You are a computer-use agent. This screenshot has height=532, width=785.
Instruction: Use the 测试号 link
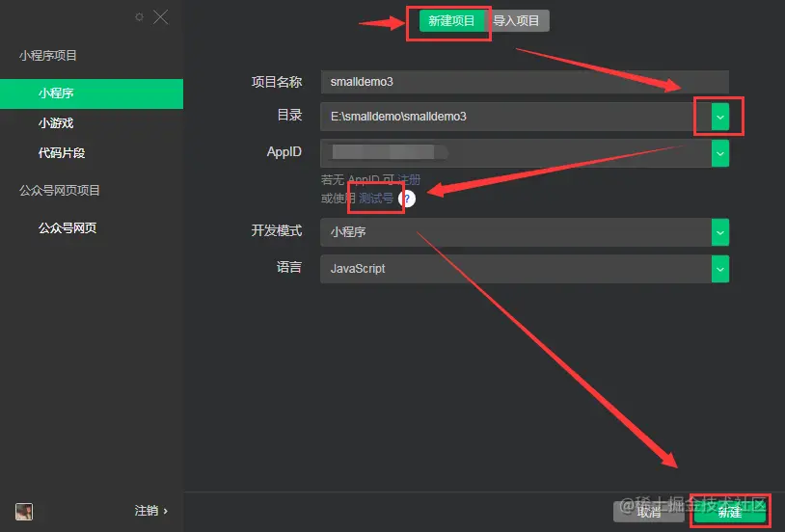coord(376,199)
